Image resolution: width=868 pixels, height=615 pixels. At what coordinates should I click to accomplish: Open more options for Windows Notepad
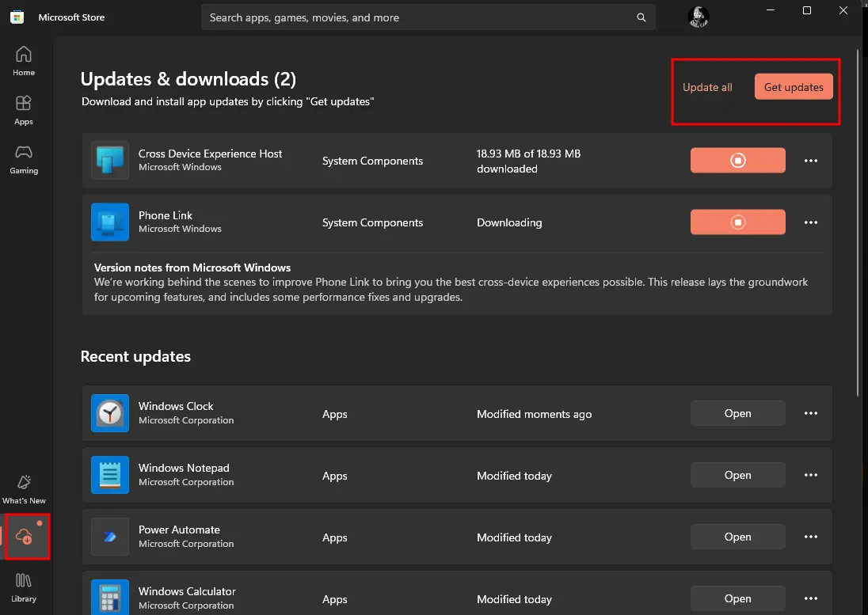(810, 475)
